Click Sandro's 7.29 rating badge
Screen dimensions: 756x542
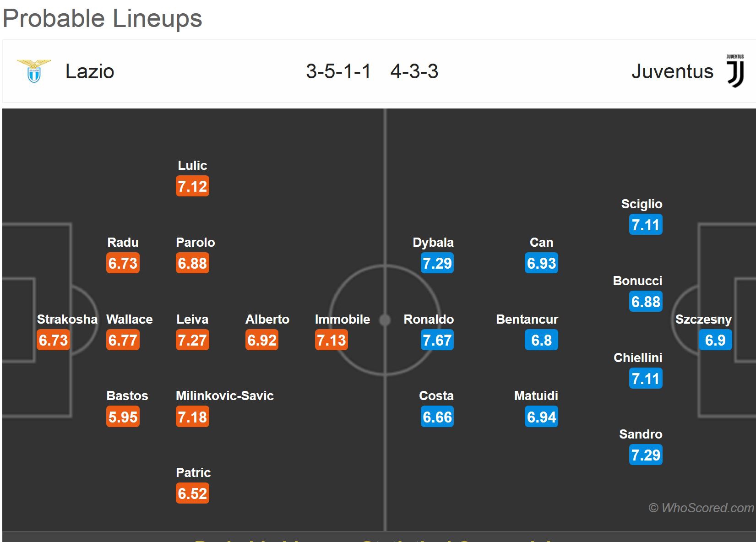tap(646, 455)
